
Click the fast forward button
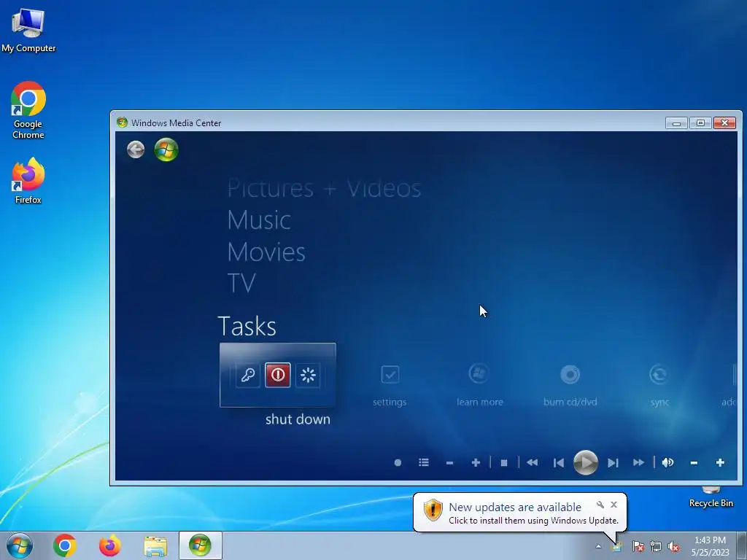click(638, 462)
